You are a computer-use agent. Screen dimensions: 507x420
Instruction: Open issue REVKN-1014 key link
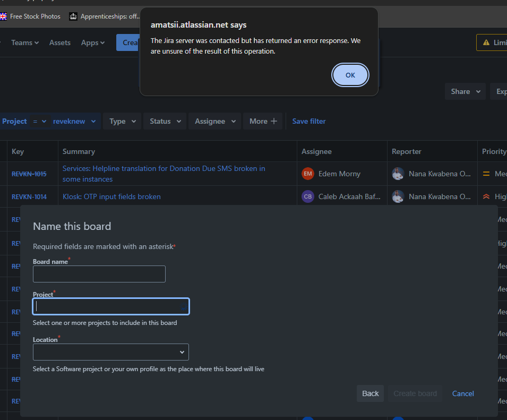[x=29, y=196]
